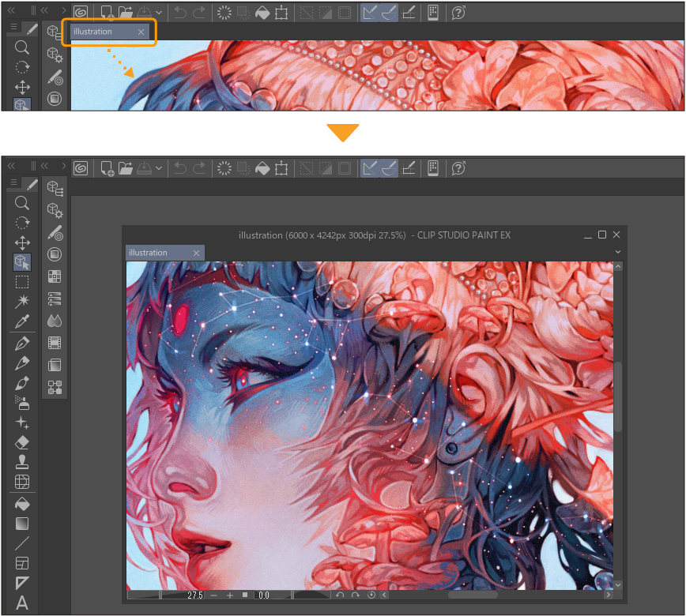
Task: Open the Brush size palette icon in lower screenshot
Action: pyautogui.click(x=55, y=232)
